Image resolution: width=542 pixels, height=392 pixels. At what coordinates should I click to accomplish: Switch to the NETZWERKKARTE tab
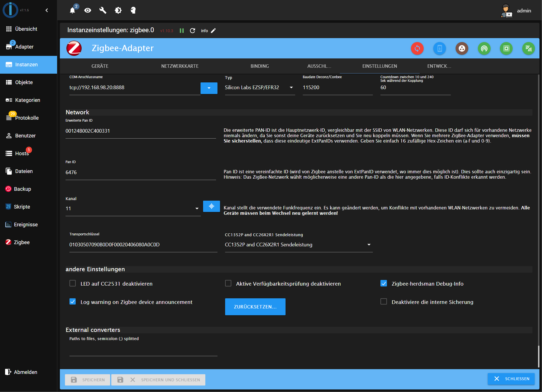pos(180,66)
